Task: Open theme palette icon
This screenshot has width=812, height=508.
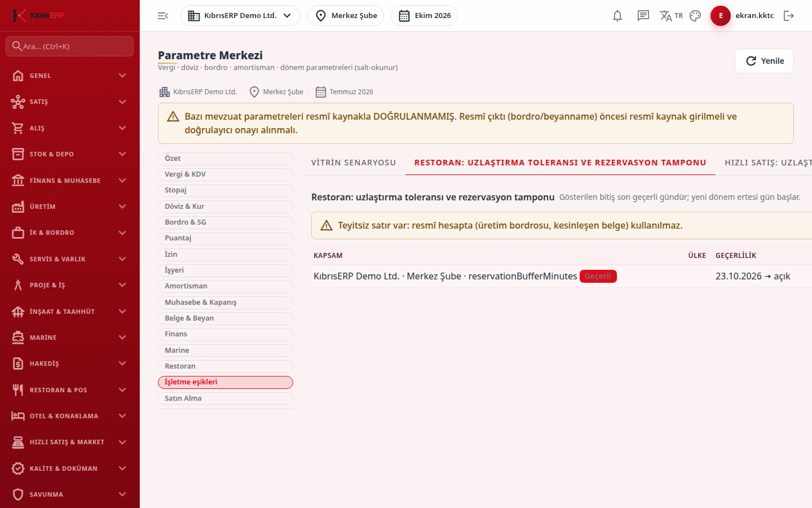Action: (x=695, y=16)
